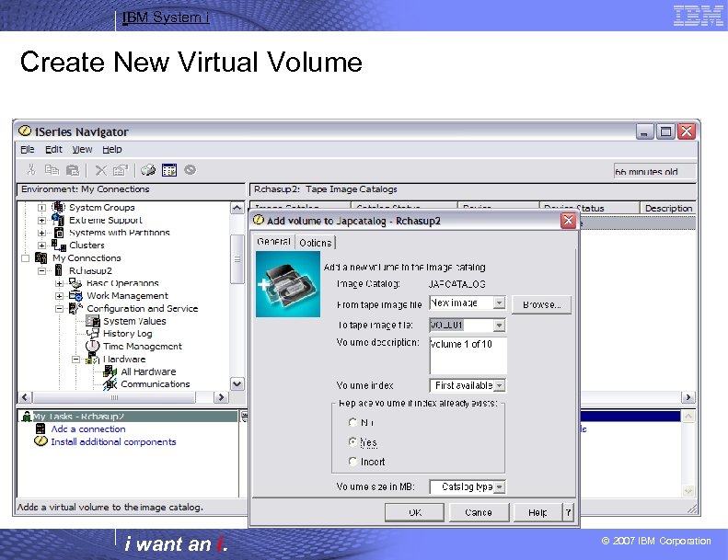This screenshot has width=728, height=560.
Task: Open the From tape image file dropdown
Action: pyautogui.click(x=499, y=303)
